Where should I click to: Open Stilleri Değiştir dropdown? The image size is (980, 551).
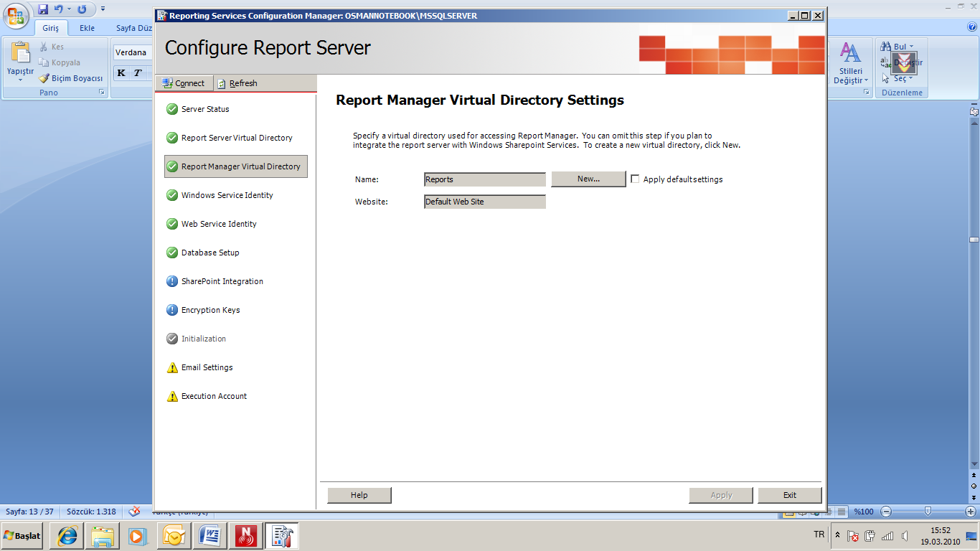(851, 63)
